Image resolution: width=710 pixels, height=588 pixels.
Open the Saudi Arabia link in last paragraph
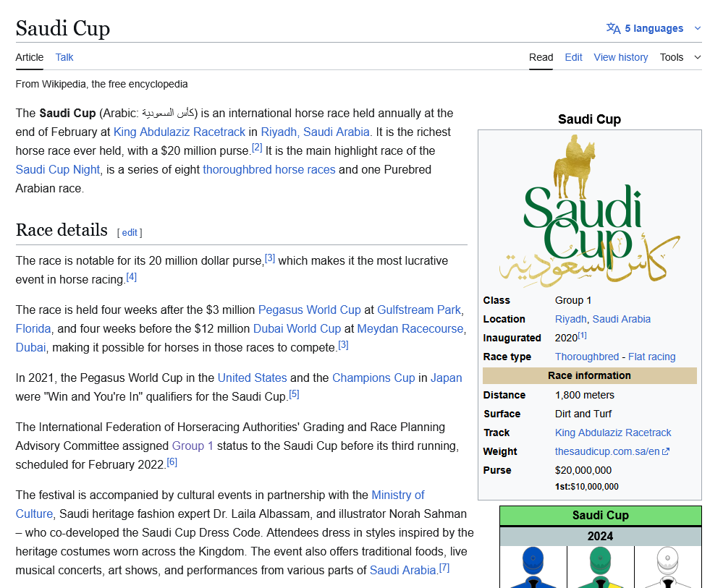(402, 571)
